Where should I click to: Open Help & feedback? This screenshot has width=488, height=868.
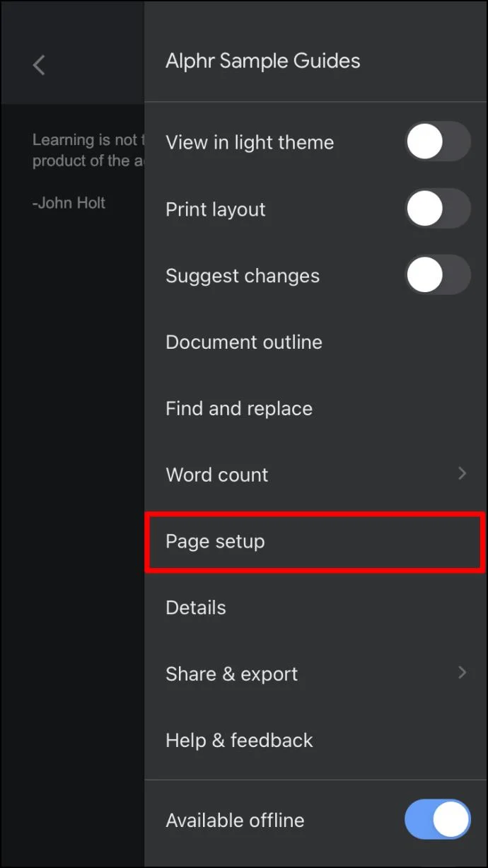315,741
